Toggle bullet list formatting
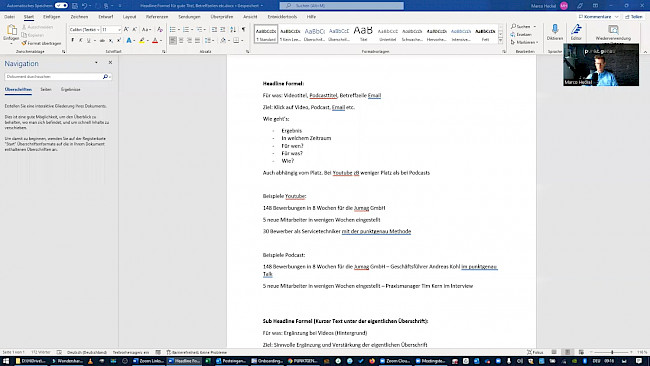 (173, 29)
